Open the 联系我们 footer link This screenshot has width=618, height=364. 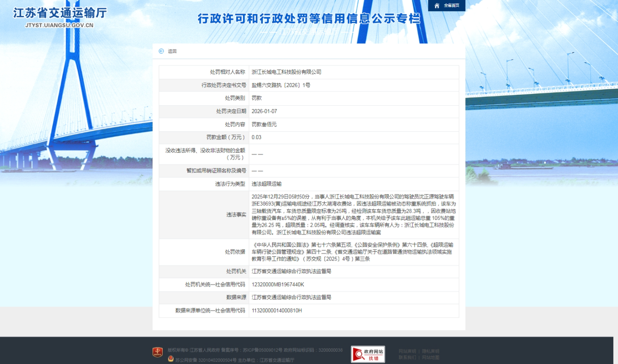(407, 357)
